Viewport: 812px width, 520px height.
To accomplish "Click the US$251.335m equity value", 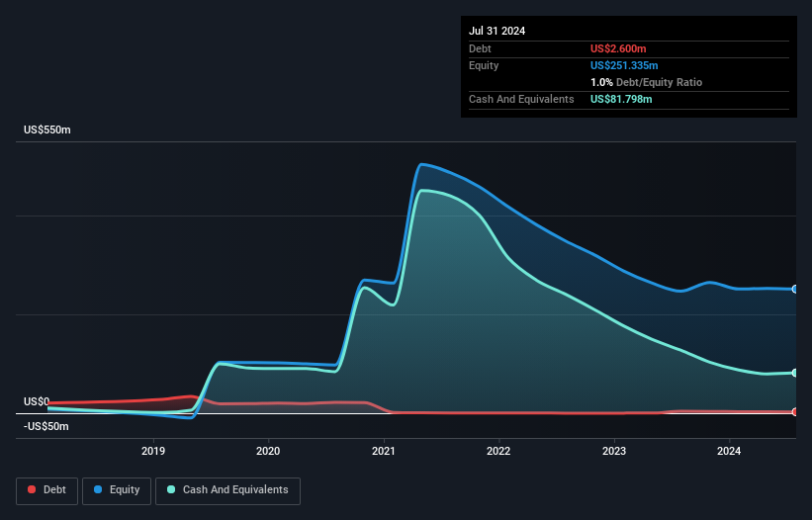I will [x=624, y=65].
